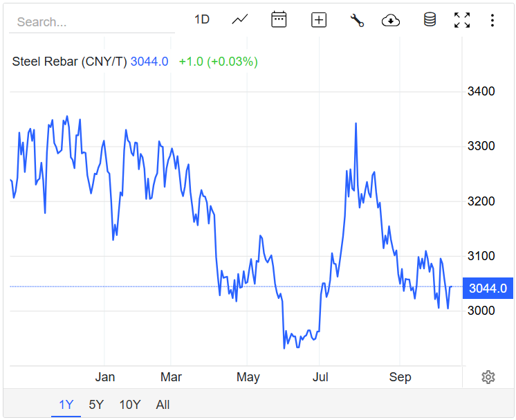Open chart settings gear icon
516x420 pixels.
pos(488,377)
